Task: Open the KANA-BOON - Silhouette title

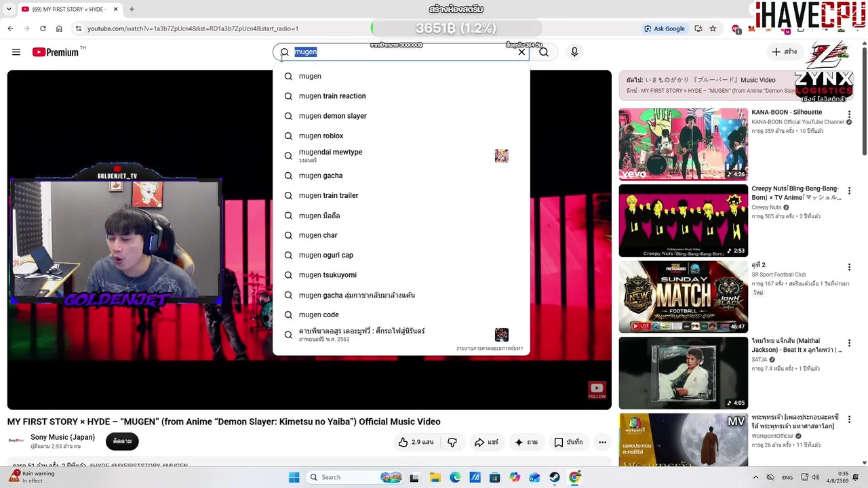Action: pyautogui.click(x=787, y=113)
